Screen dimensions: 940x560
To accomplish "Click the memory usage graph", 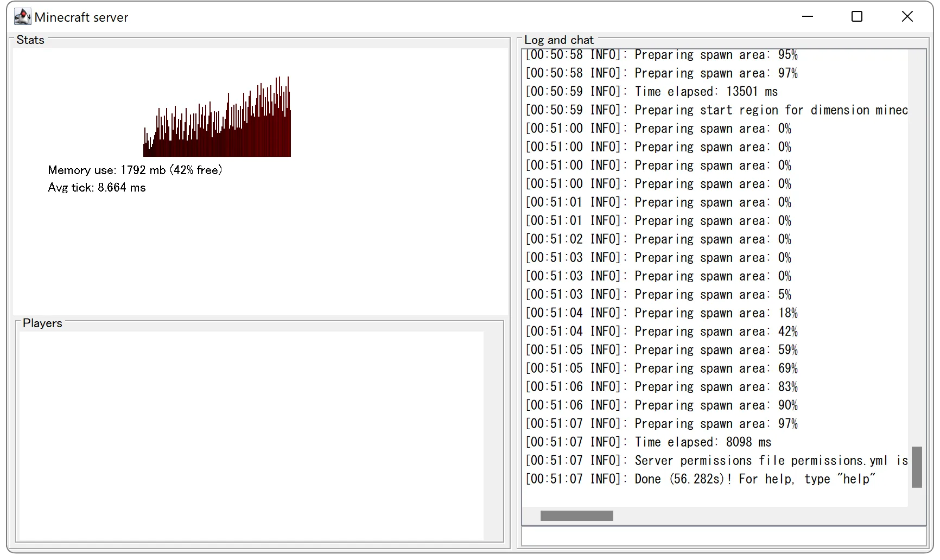I will [217, 116].
